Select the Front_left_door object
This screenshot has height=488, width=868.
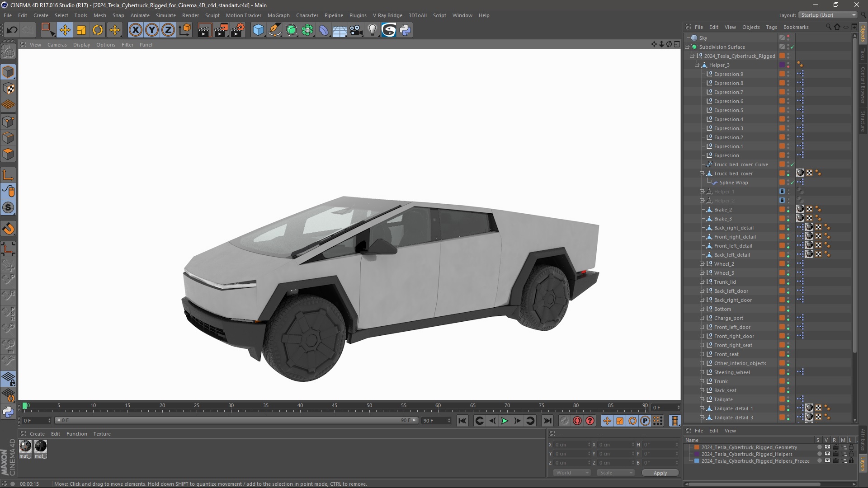732,327
